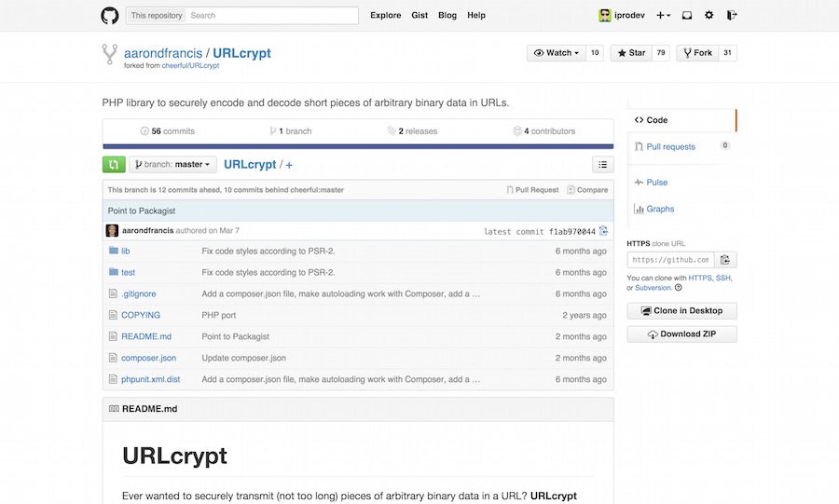839x504 pixels.
Task: Fork the URLcrypt repository
Action: pyautogui.click(x=697, y=53)
